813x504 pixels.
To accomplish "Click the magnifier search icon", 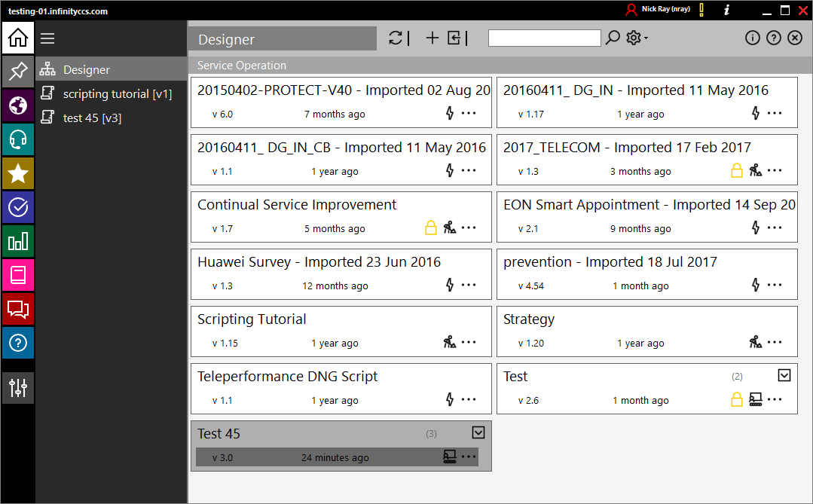I will (x=613, y=38).
